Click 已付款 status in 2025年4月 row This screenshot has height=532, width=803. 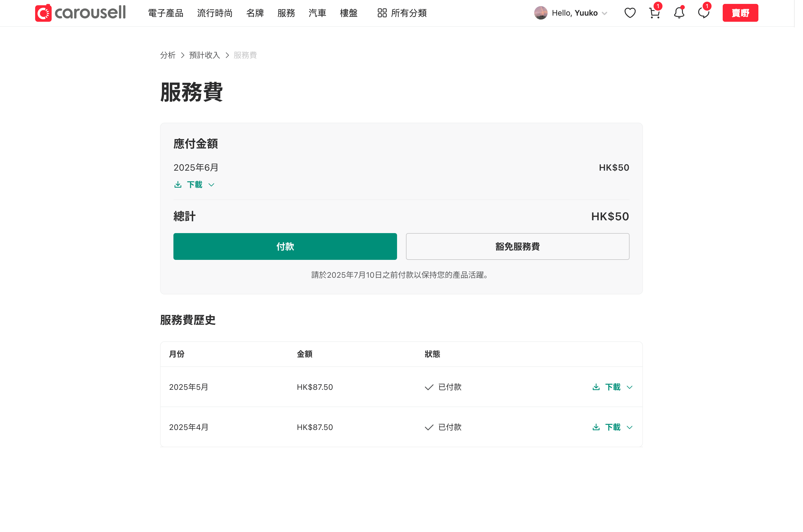(443, 427)
